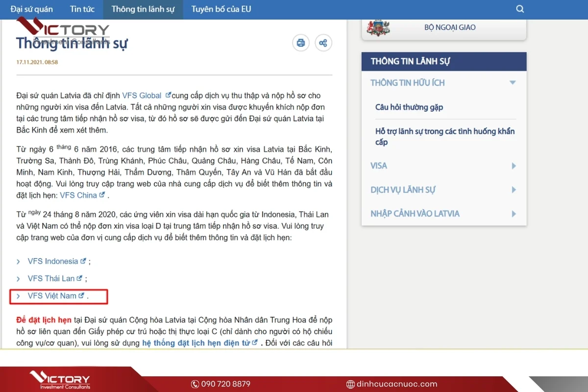Image resolution: width=588 pixels, height=392 pixels.
Task: Select THÔNG TIN HỮU ÍCH sidebar item
Action: click(x=408, y=83)
